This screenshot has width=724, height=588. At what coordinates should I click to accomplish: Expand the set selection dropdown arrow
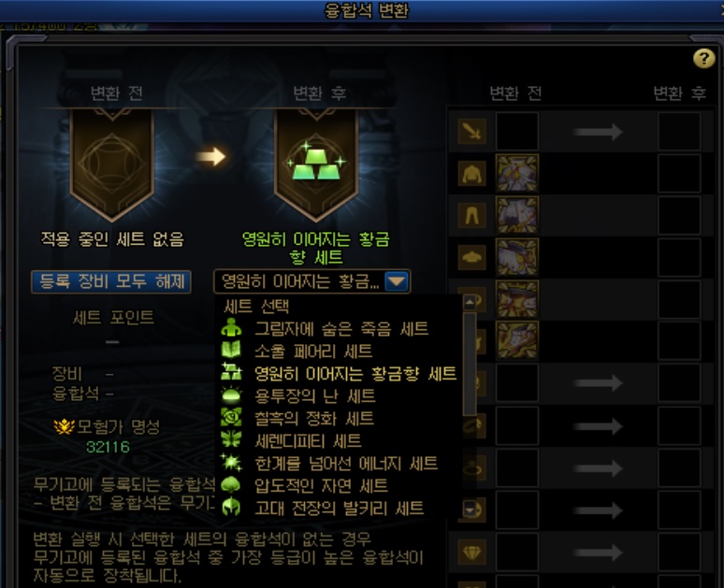[397, 281]
